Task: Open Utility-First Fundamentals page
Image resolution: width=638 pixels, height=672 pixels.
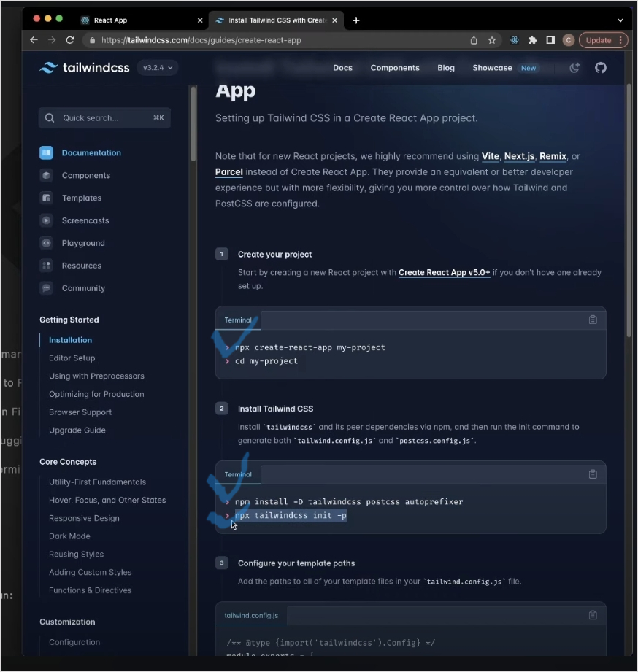Action: pyautogui.click(x=97, y=482)
